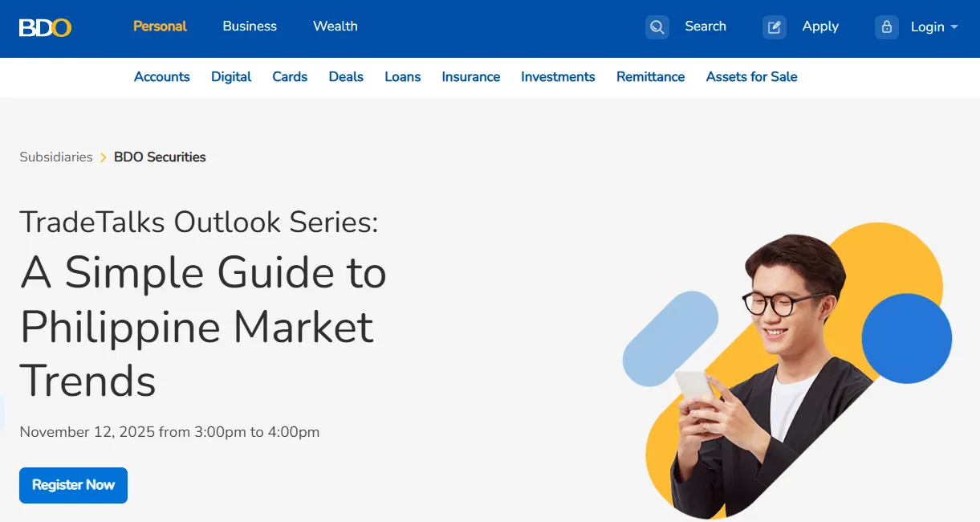Image resolution: width=980 pixels, height=522 pixels.
Task: Click the Subsidiaries breadcrumb link
Action: pyautogui.click(x=56, y=157)
